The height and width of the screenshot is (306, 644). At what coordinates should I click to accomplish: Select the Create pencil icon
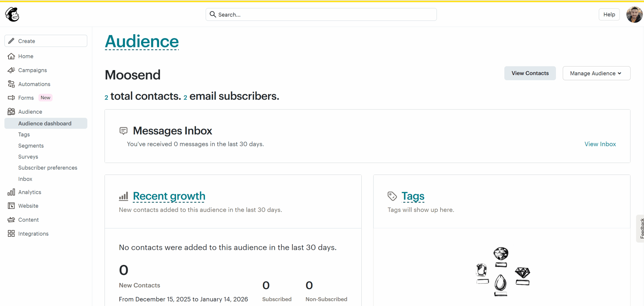11,41
